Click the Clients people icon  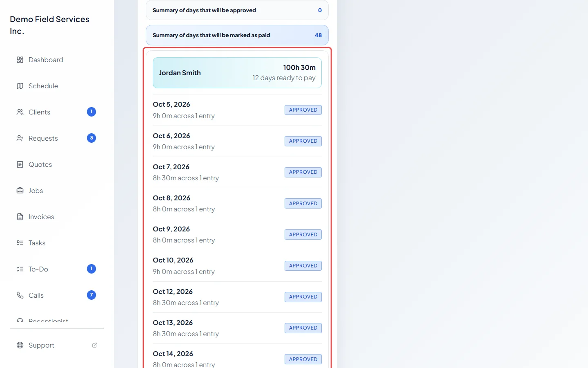[20, 112]
